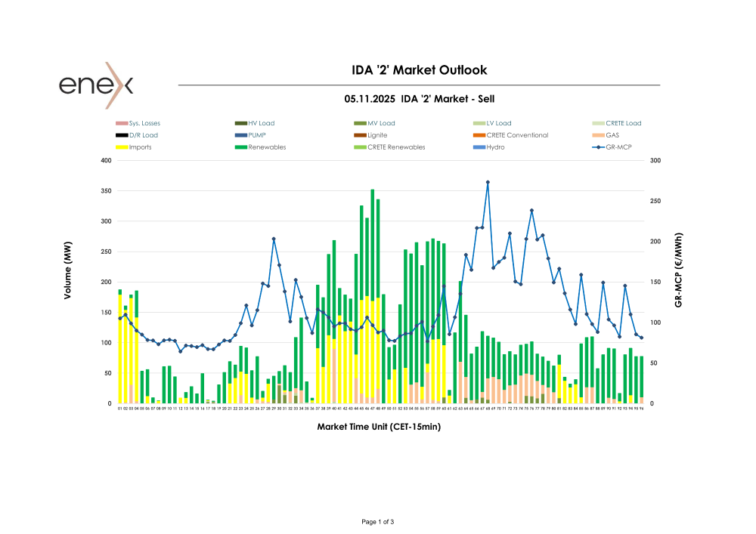Click the Market Time Unit axis title
756x534 pixels.
[x=379, y=427]
